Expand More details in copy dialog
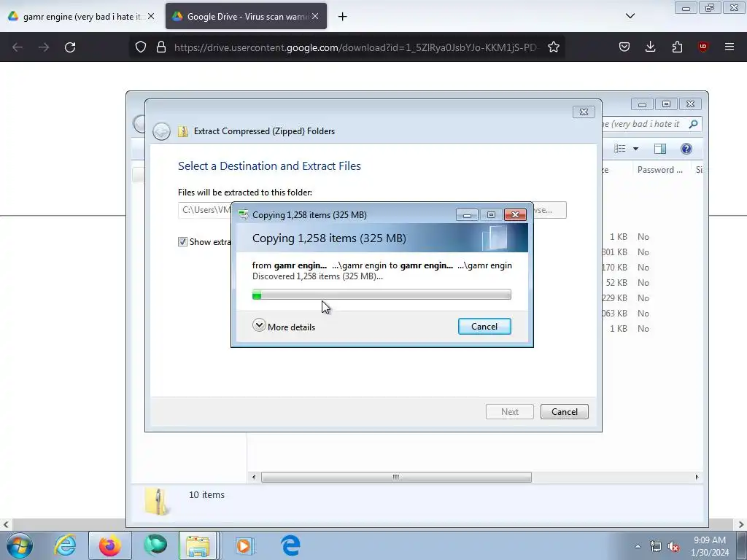Viewport: 747px width, 560px height. tap(284, 327)
